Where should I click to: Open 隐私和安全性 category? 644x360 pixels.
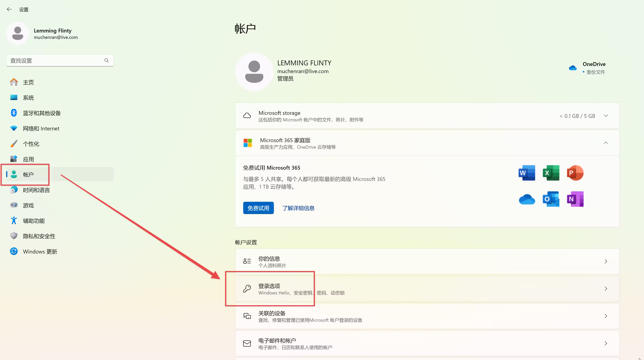click(x=39, y=236)
